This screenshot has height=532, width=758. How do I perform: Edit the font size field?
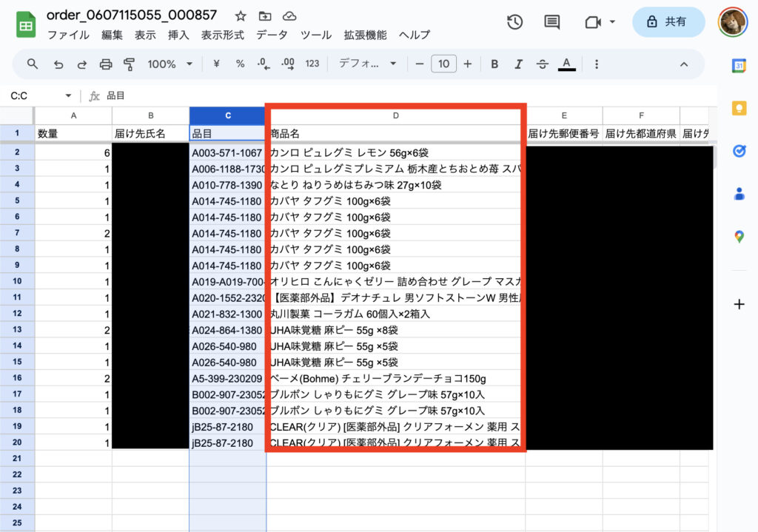click(443, 64)
